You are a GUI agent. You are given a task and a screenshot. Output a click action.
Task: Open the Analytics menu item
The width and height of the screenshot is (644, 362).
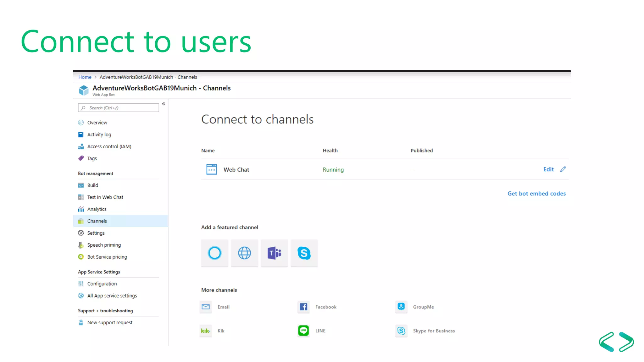(97, 209)
